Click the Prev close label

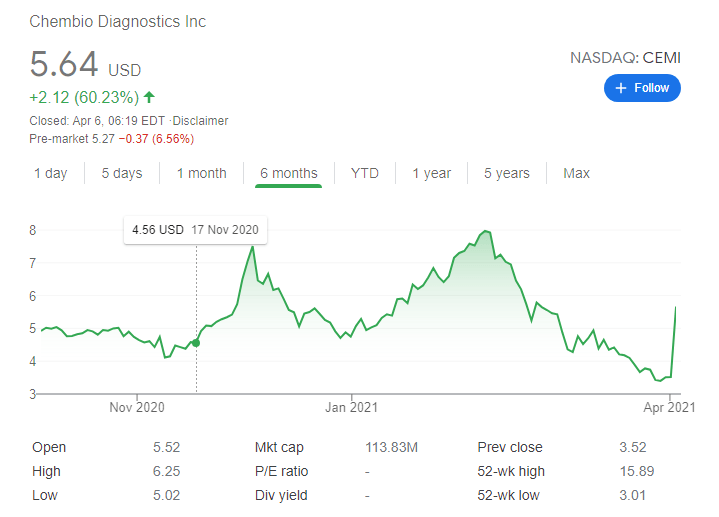point(510,447)
